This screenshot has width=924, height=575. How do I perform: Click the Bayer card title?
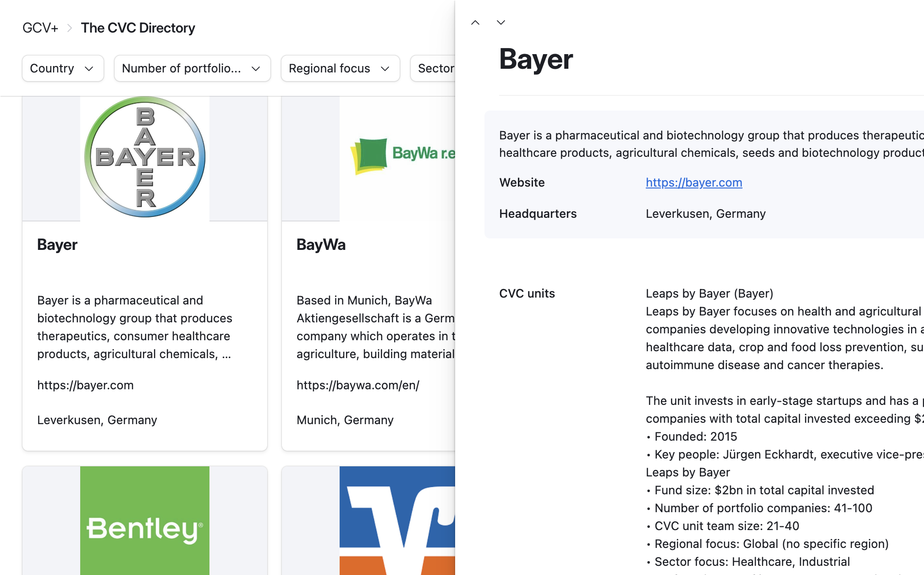pos(57,244)
